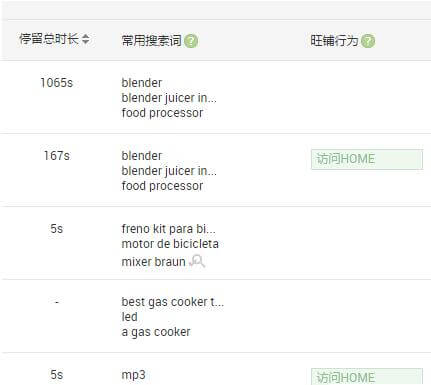
Task: Click blender keyword in 167s row
Action: pyautogui.click(x=142, y=156)
